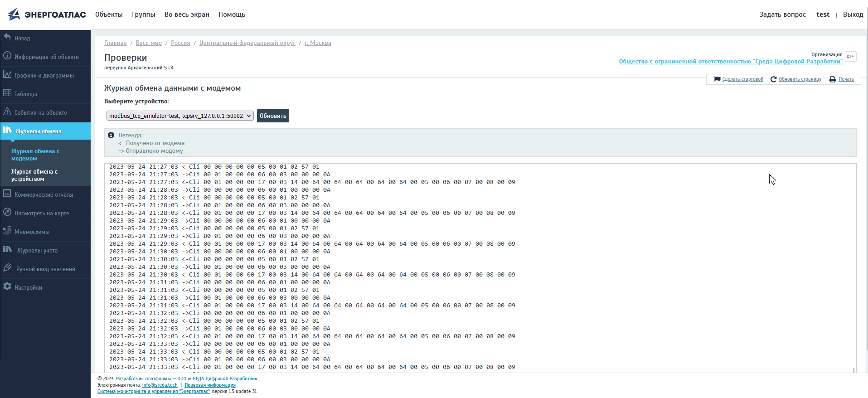Click the back arrow icon in sidebar
The height and width of the screenshot is (398, 868).
coord(7,37)
